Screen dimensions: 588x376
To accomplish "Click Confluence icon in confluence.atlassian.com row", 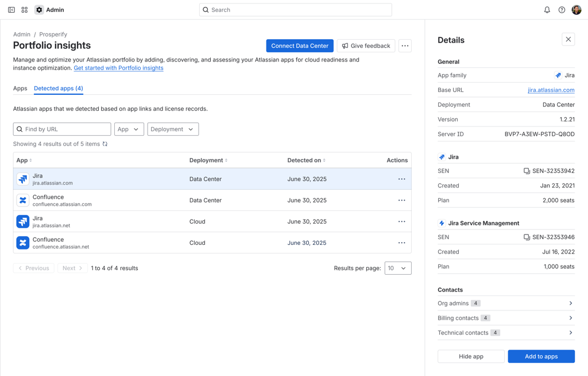I will (x=23, y=200).
